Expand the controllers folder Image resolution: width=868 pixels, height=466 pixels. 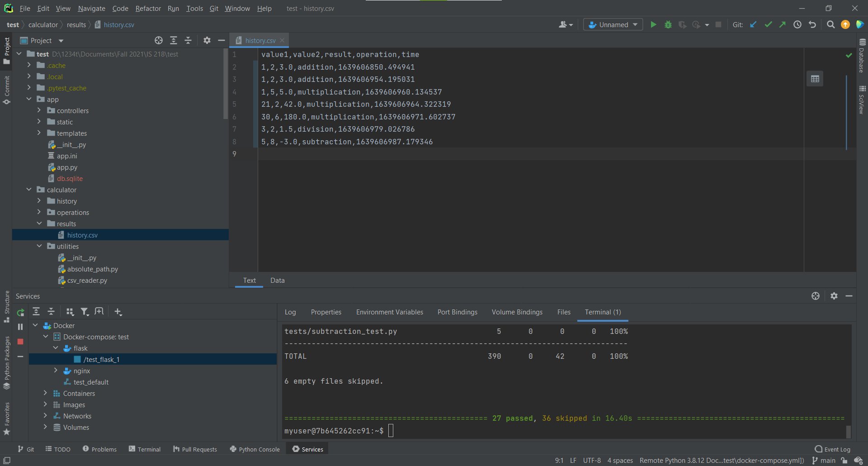[39, 110]
